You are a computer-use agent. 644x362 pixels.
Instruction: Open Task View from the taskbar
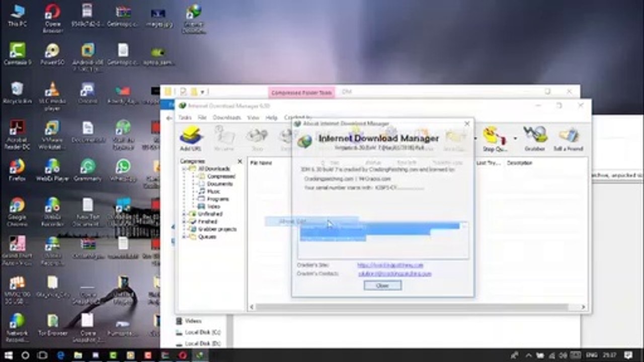pos(43,355)
